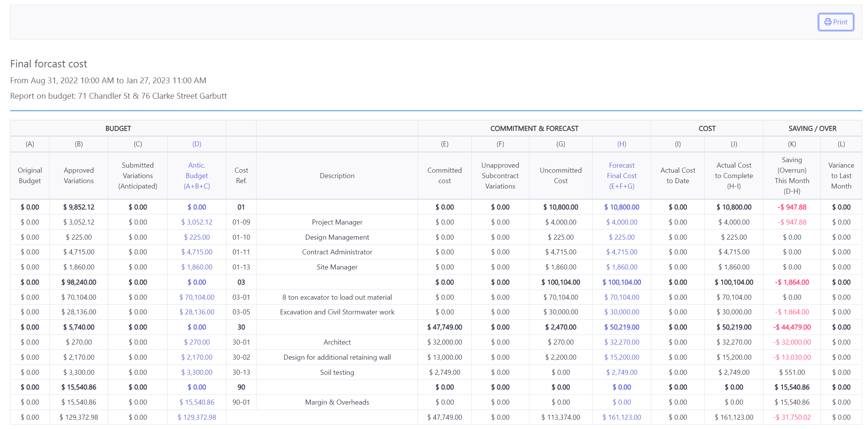Click the -$ 44,479.00 overrun value
Screen dimensions: 868x429
(x=791, y=327)
